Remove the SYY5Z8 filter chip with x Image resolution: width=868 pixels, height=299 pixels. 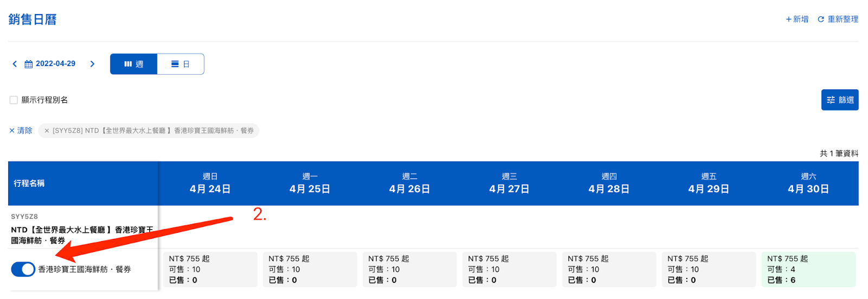pyautogui.click(x=47, y=131)
